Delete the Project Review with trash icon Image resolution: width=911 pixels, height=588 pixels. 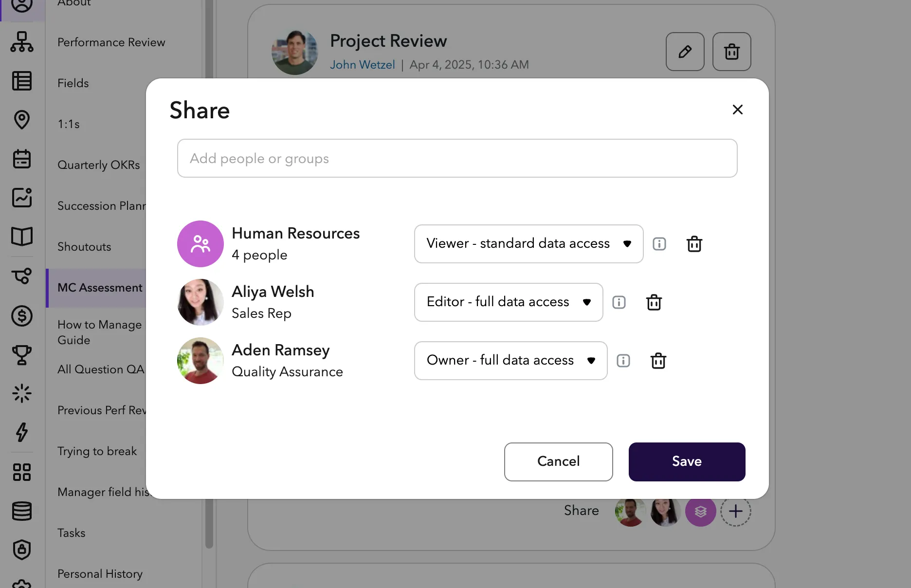[x=732, y=52]
